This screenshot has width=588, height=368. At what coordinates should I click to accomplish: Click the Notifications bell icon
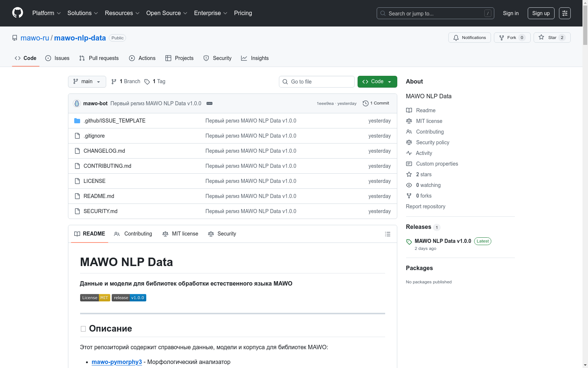[456, 38]
